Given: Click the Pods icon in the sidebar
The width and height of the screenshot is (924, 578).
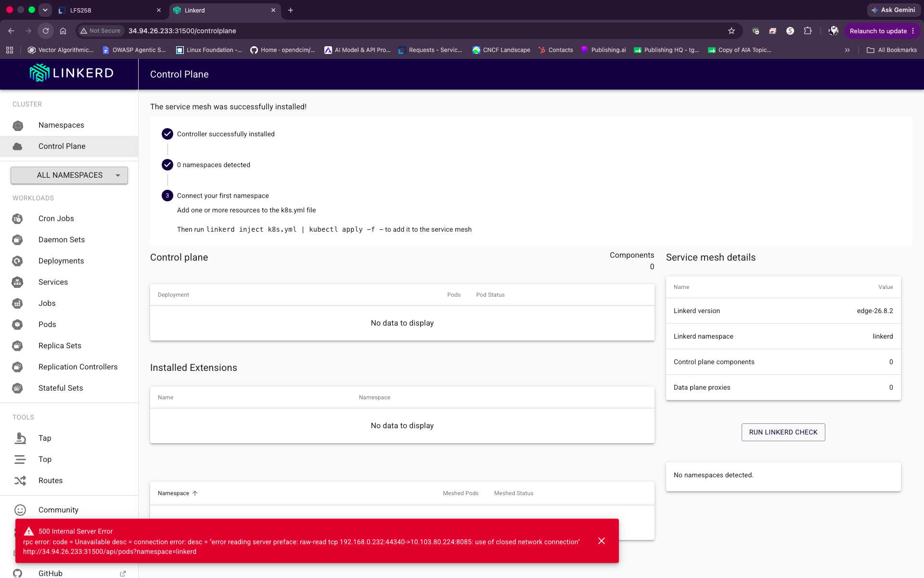Looking at the screenshot, I should [x=18, y=325].
